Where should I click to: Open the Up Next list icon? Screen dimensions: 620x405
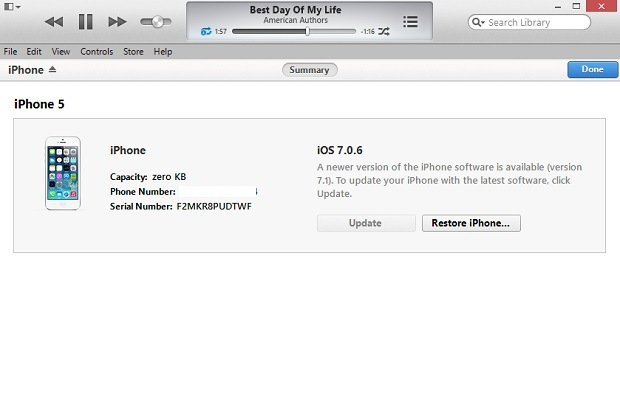410,22
